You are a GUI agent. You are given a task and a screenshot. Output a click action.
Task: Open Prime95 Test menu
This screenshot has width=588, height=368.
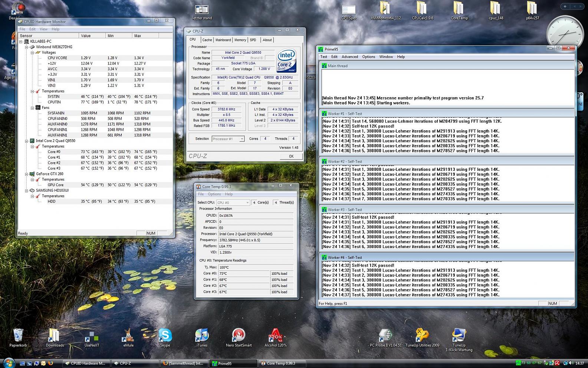click(x=324, y=57)
